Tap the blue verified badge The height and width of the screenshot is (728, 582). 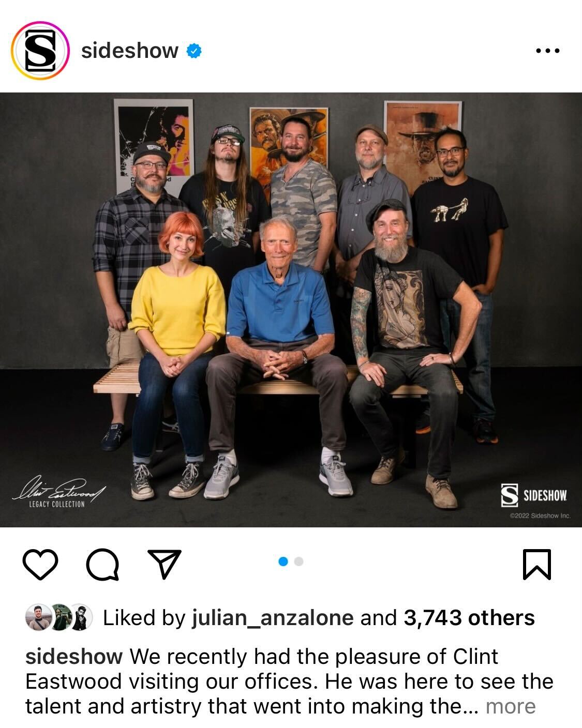click(x=193, y=51)
